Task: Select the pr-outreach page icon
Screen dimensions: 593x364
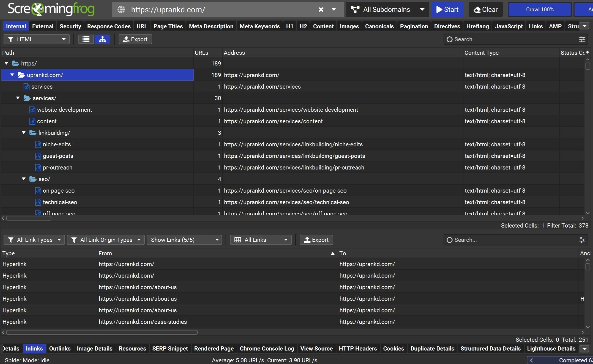Action: [x=38, y=168]
